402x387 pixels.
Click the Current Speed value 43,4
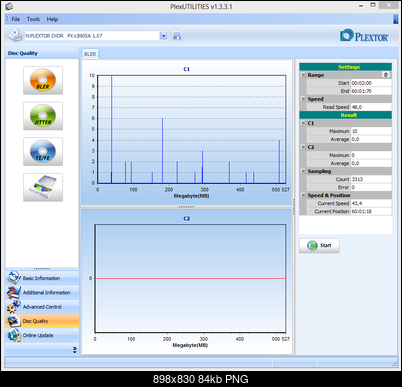pos(371,203)
